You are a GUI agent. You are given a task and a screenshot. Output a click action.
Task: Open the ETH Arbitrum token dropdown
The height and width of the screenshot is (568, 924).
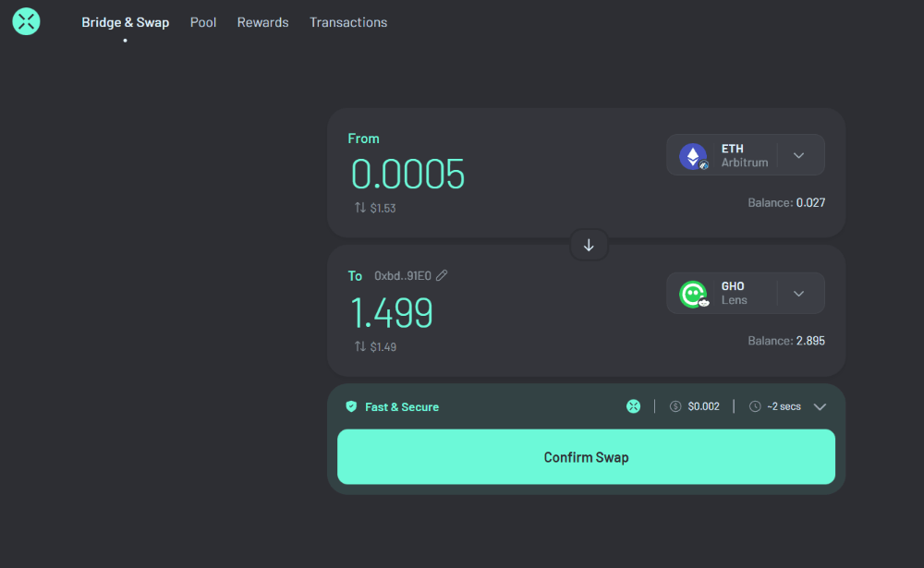tap(799, 155)
